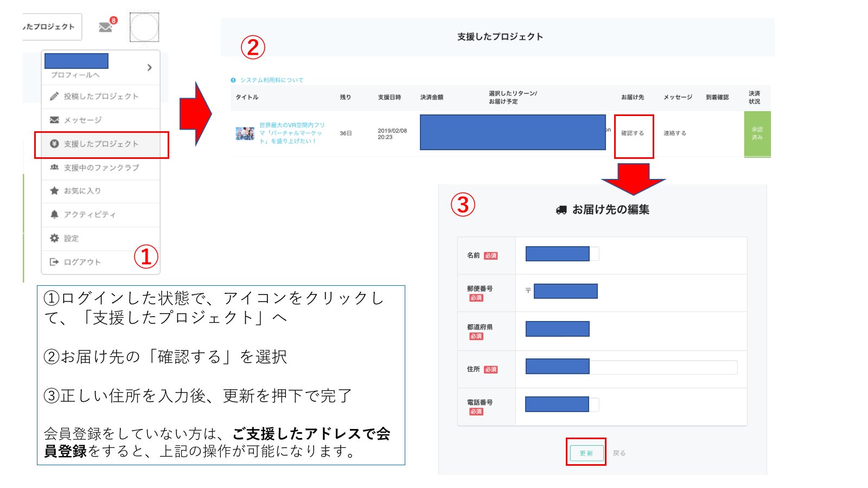The height and width of the screenshot is (488, 868).
Task: Click the 戻る link beside 更新
Action: coord(619,453)
